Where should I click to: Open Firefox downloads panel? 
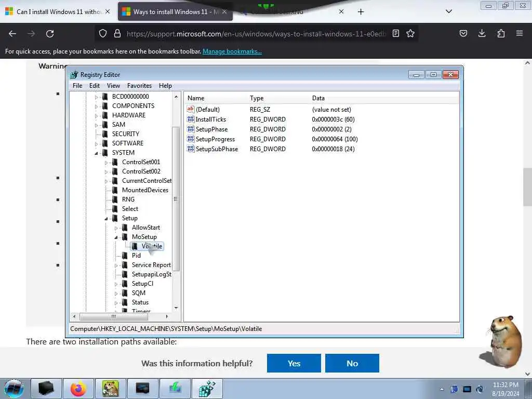click(x=482, y=33)
